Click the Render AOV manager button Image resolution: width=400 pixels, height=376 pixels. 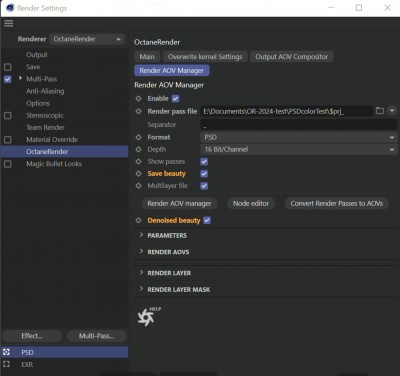coord(179,203)
